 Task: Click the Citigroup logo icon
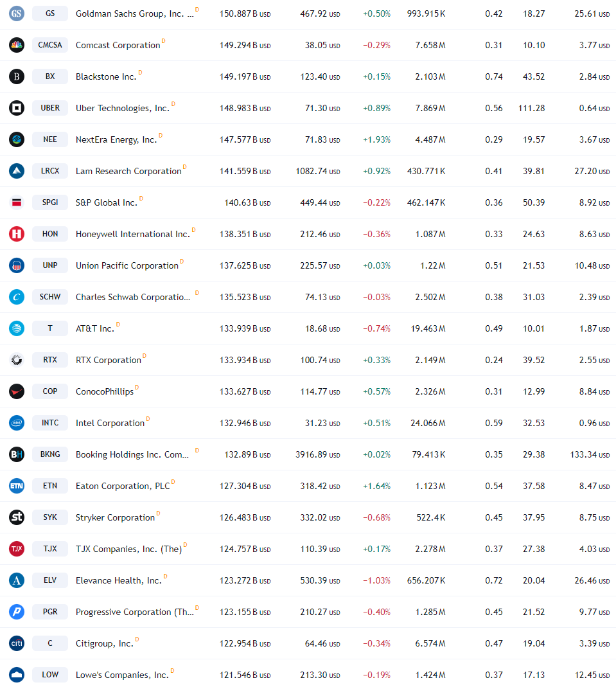(x=17, y=643)
